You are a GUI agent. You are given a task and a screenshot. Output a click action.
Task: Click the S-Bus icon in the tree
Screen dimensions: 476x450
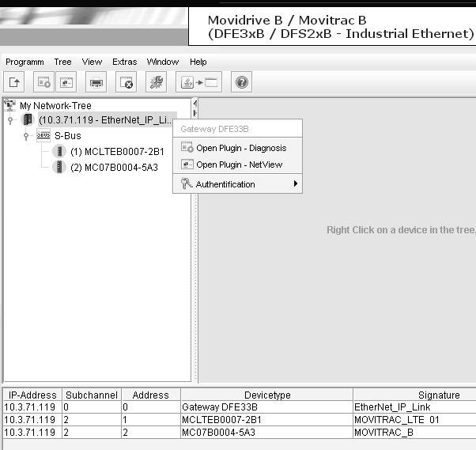point(43,135)
